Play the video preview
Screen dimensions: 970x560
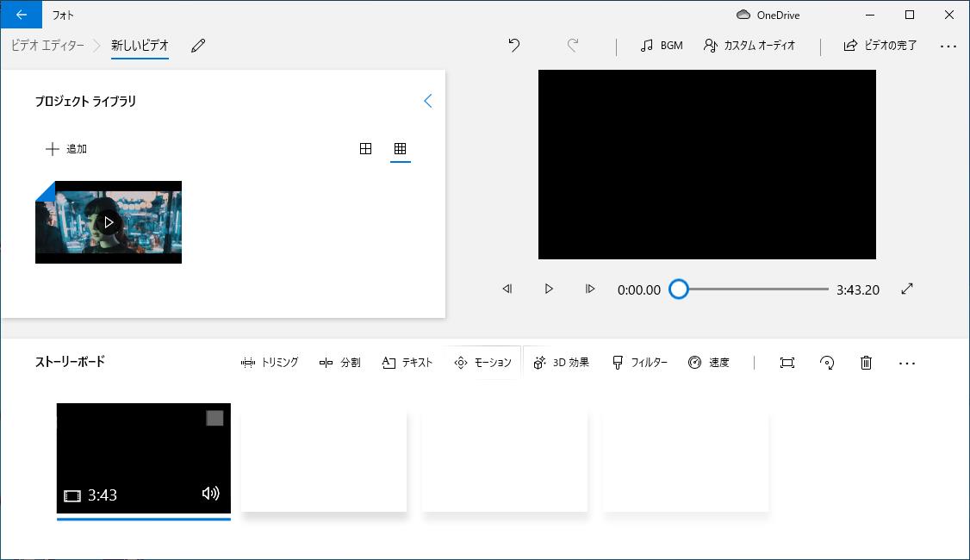pos(548,289)
